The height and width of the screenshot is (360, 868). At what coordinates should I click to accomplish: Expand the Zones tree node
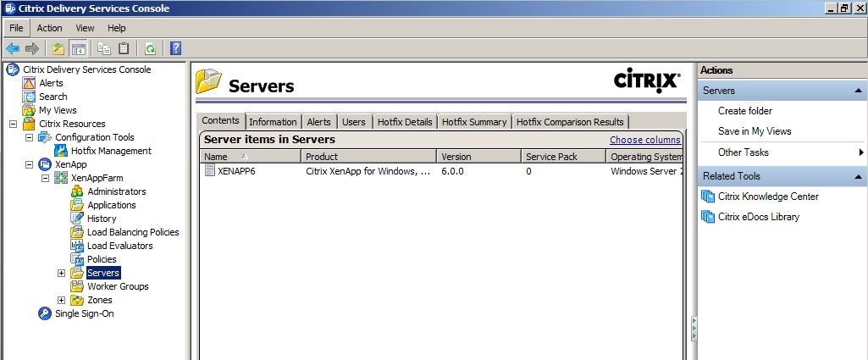tap(62, 300)
